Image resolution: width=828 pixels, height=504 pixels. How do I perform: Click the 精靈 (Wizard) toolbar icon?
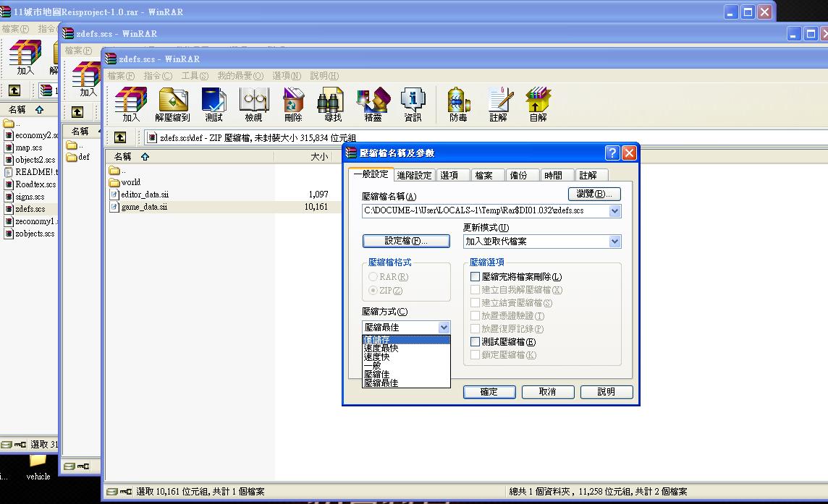click(373, 105)
